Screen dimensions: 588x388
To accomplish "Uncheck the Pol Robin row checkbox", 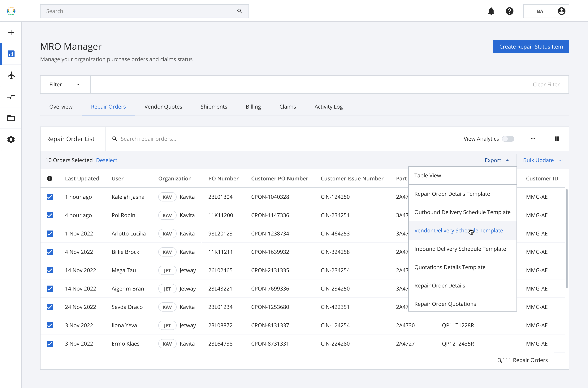I will click(x=50, y=215).
